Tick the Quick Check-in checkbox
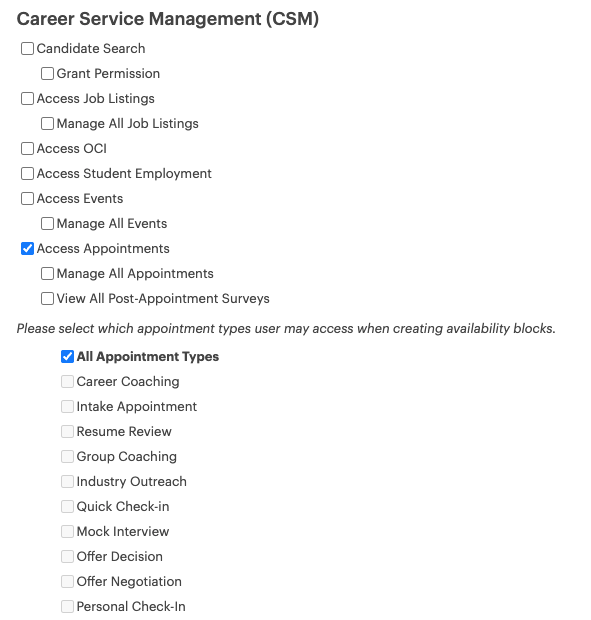 67,507
